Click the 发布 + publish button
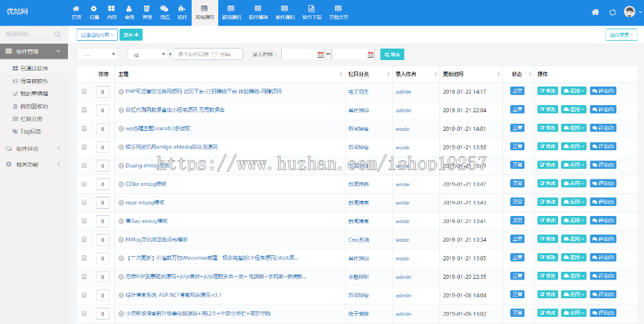This screenshot has width=644, height=324. tap(131, 35)
